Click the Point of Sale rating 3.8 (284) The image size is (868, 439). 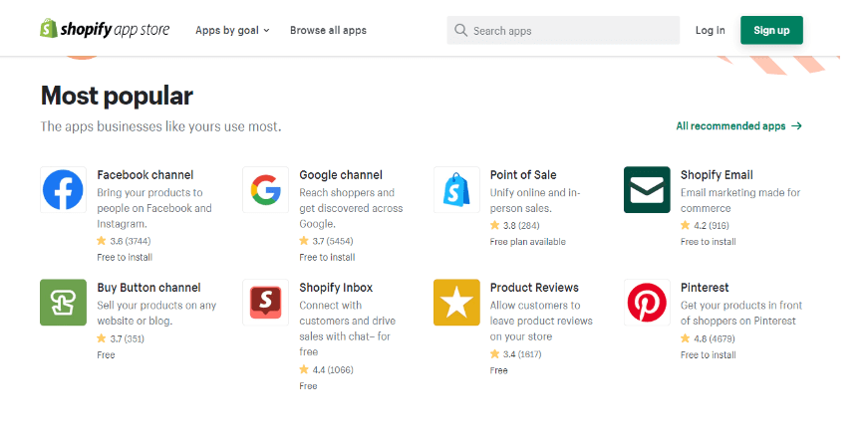pyautogui.click(x=521, y=226)
